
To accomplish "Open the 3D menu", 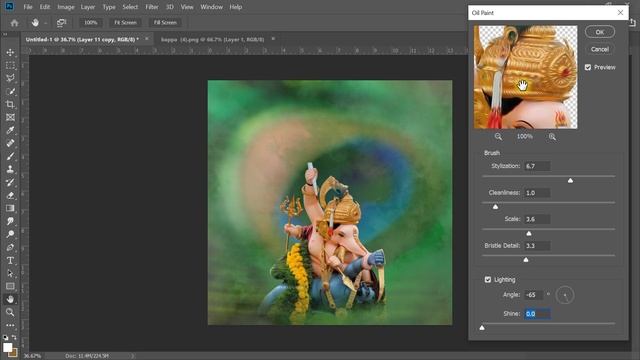I will click(170, 7).
